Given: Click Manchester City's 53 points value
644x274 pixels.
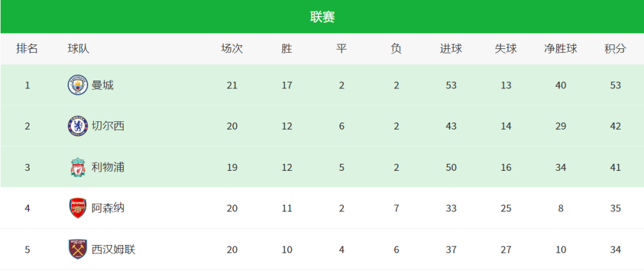Looking at the screenshot, I should click(x=616, y=85).
